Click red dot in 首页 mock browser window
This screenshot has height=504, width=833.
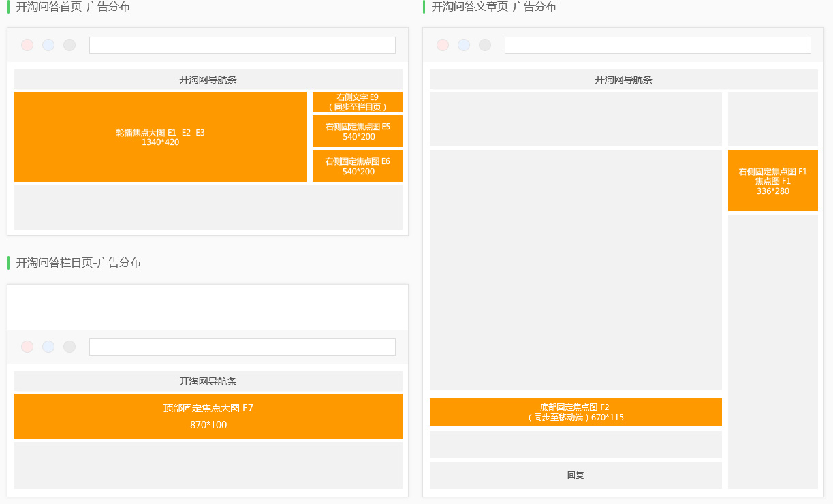[x=27, y=45]
